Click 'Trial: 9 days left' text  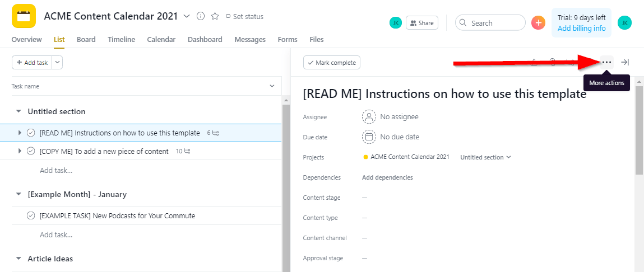pyautogui.click(x=582, y=18)
